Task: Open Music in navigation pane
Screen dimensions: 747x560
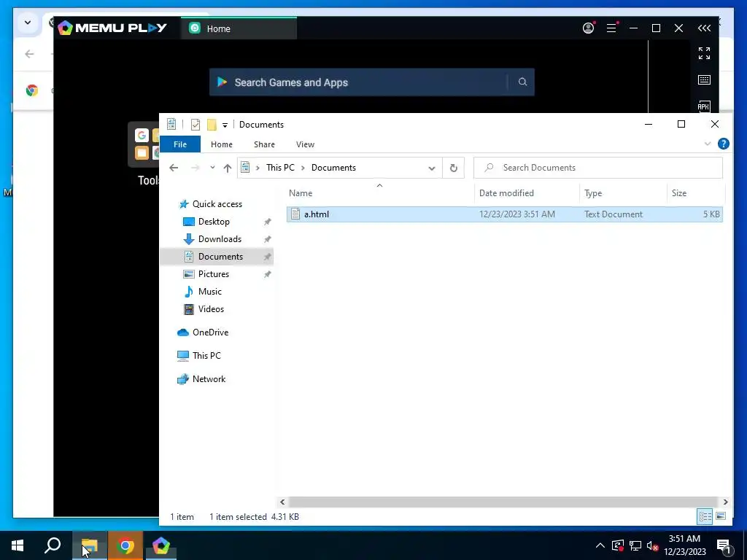Action: coord(209,292)
